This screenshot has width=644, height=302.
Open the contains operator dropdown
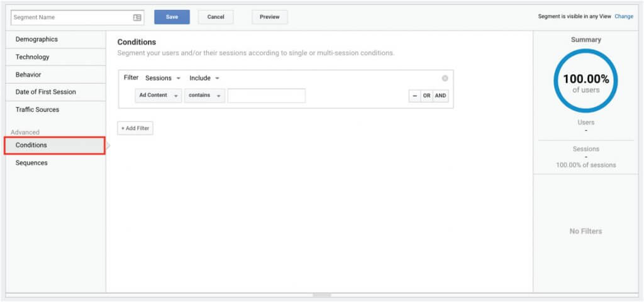(204, 96)
